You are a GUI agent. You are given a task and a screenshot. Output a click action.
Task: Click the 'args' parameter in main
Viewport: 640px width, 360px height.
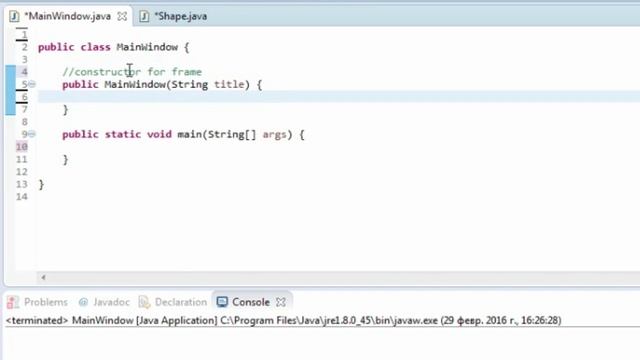pos(274,134)
